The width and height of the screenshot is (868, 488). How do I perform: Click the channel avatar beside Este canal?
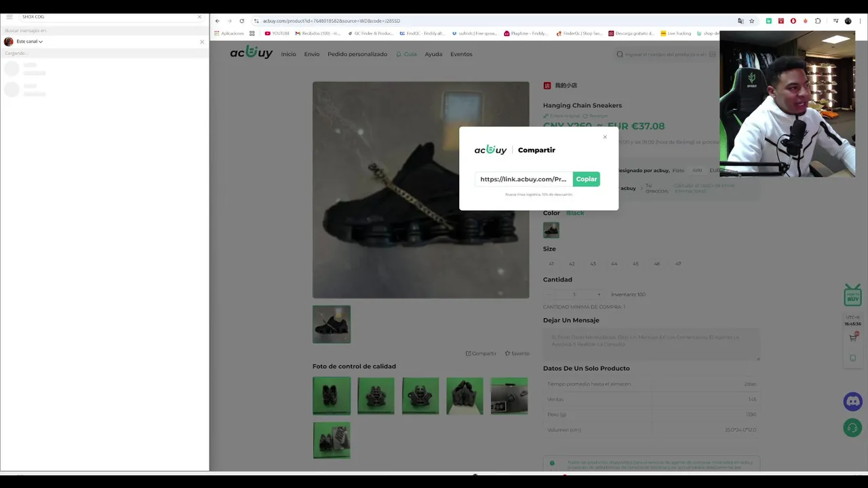[x=9, y=41]
